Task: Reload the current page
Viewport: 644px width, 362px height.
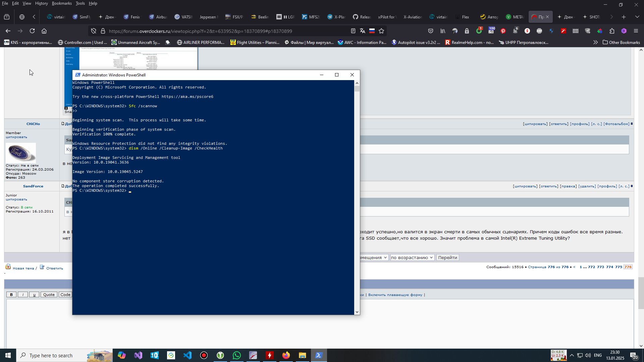Action: [32, 31]
